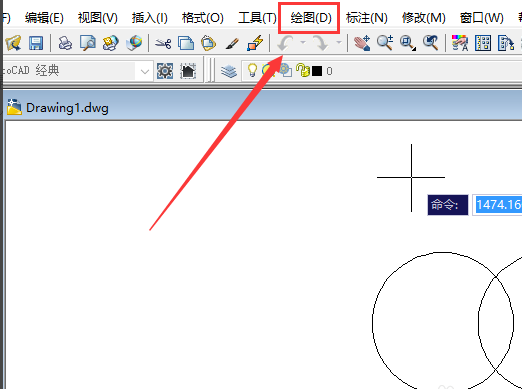Expand the Redo history dropdown arrow
This screenshot has height=389, width=522.
tap(339, 43)
